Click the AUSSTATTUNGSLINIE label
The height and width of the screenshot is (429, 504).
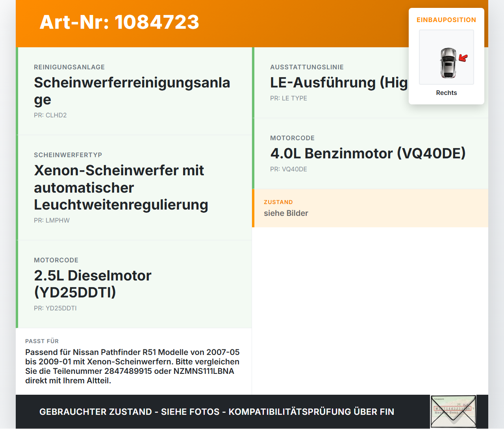307,67
